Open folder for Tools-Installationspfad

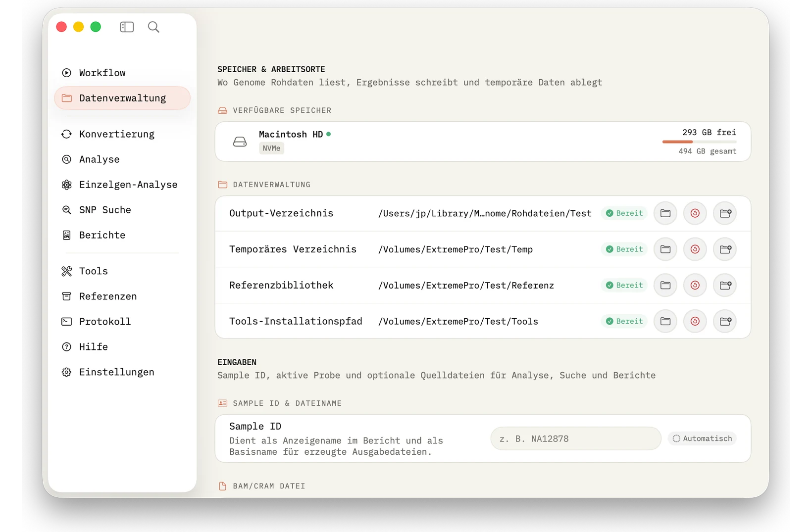tap(665, 321)
